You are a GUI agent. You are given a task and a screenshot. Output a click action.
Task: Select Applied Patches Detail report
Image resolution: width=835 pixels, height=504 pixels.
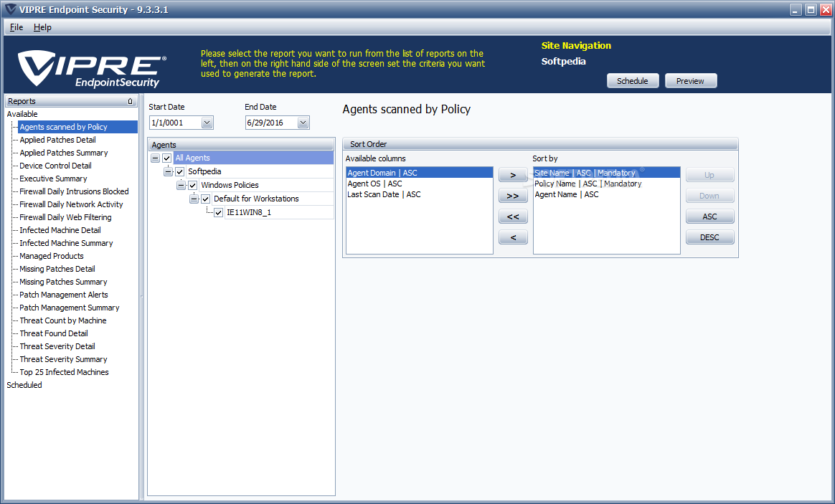tap(57, 140)
